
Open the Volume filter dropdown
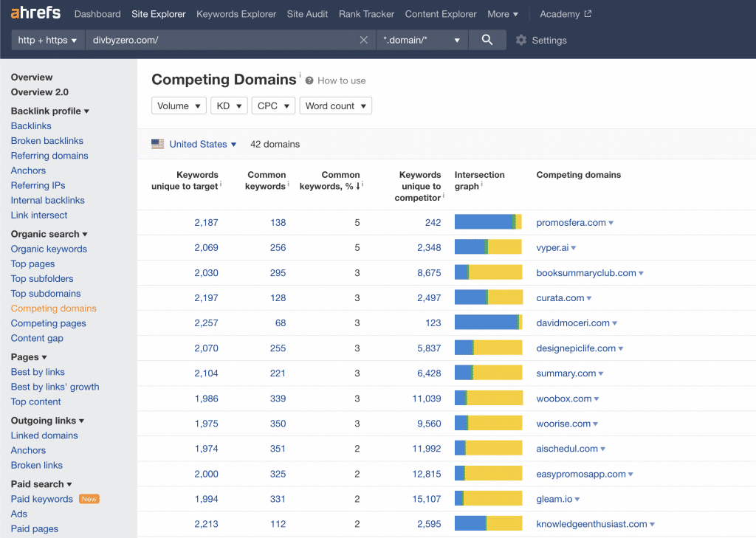(179, 106)
